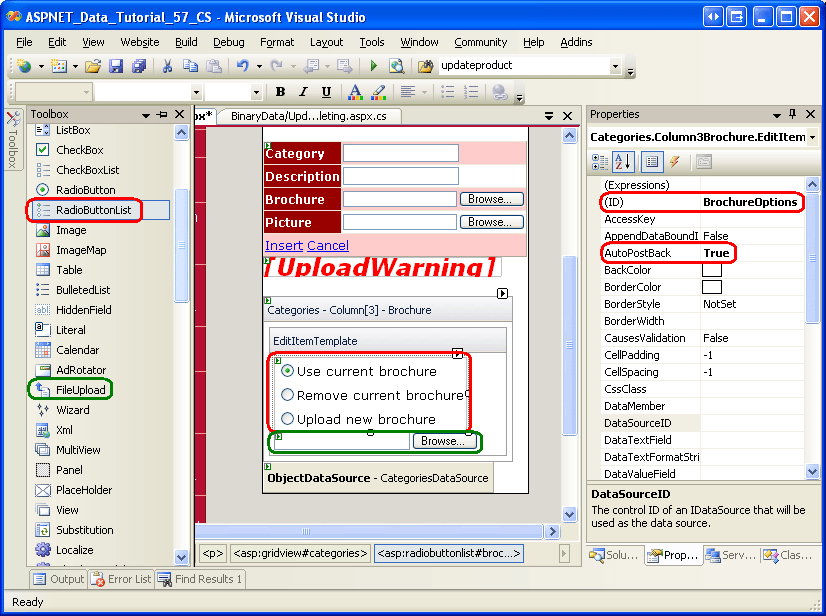Viewport: 826px width, 616px height.
Task: Open the Website menu
Action: coord(139,42)
